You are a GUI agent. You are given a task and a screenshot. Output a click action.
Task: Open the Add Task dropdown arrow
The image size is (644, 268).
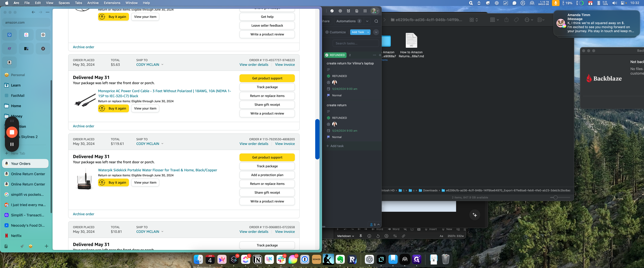[x=368, y=32]
